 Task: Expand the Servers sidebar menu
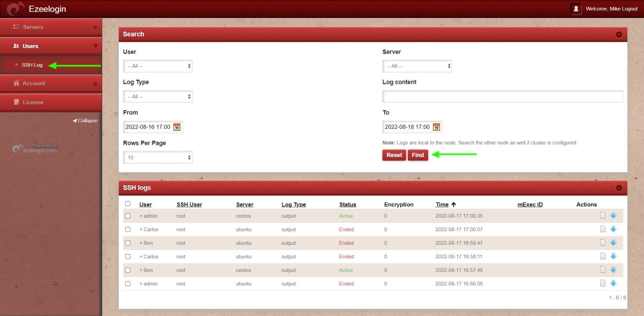[x=51, y=27]
